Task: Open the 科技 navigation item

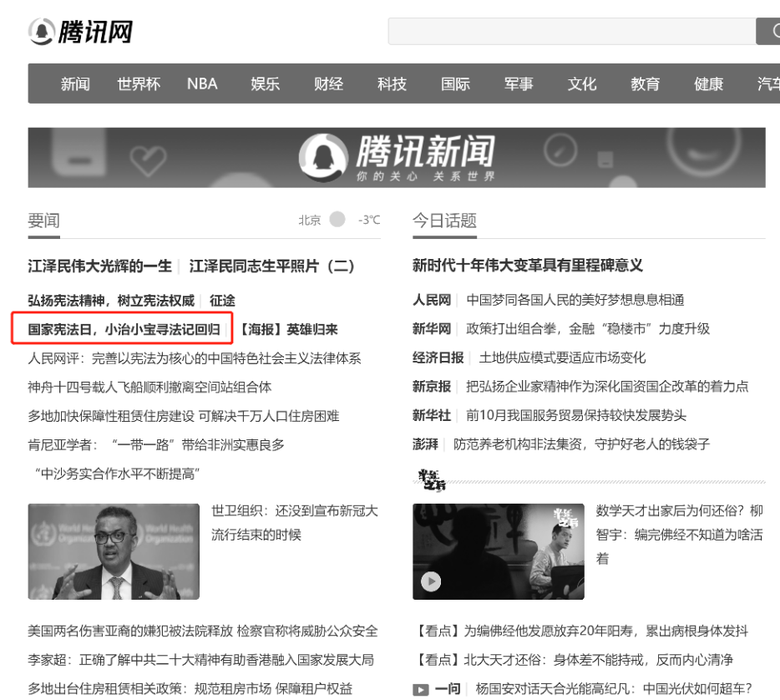Action: pos(392,84)
